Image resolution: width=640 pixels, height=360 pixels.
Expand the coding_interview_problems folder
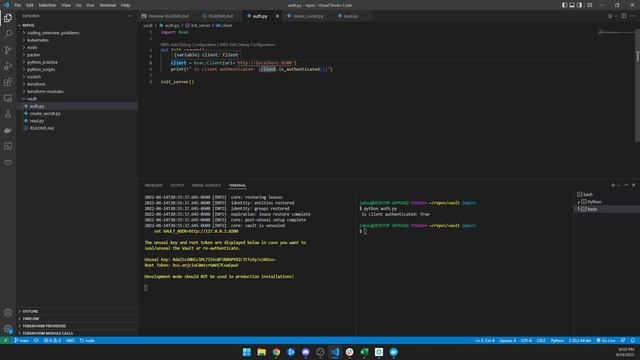53,33
